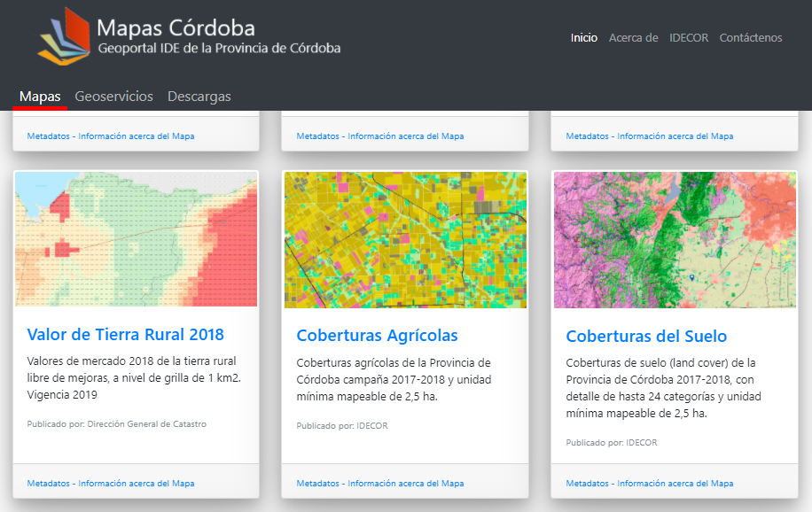This screenshot has height=512, width=812.
Task: Open the Coberturas del Suelo title link
Action: click(646, 337)
